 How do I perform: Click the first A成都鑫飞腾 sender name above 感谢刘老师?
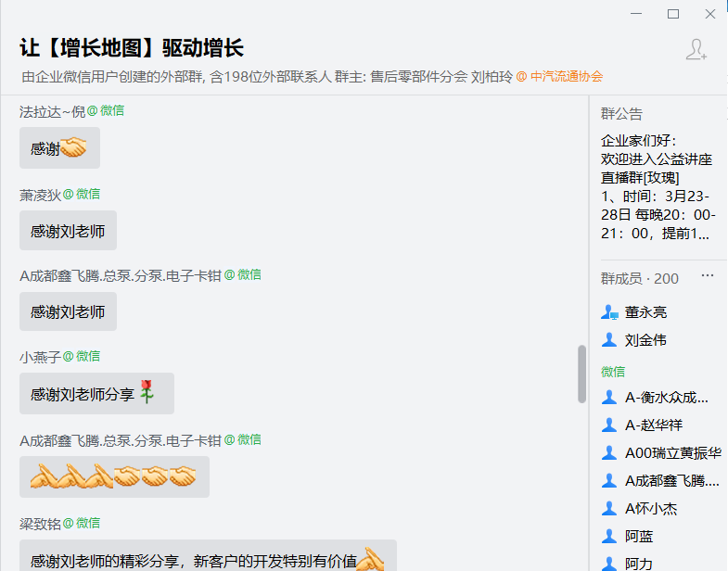[x=121, y=275]
